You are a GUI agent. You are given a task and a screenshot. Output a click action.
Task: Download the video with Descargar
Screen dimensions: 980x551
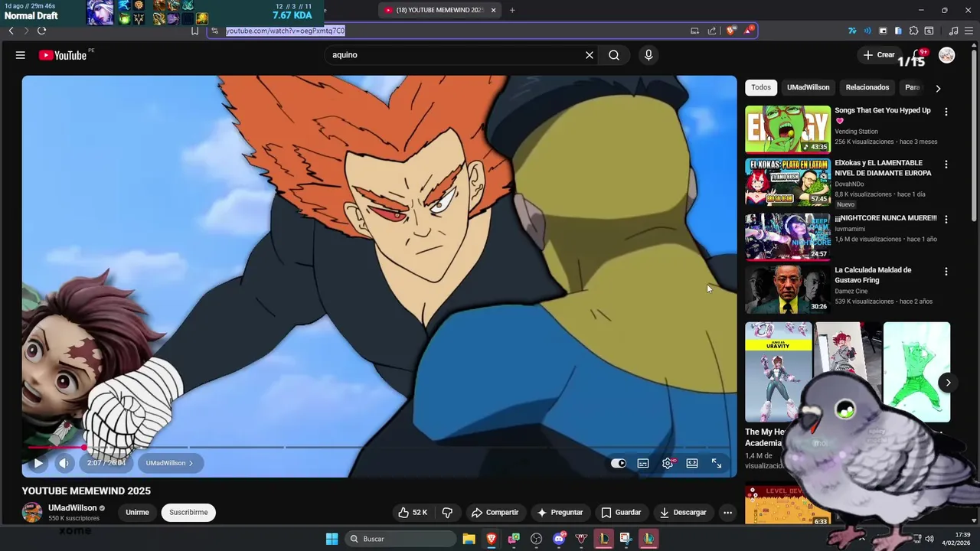[x=683, y=513]
